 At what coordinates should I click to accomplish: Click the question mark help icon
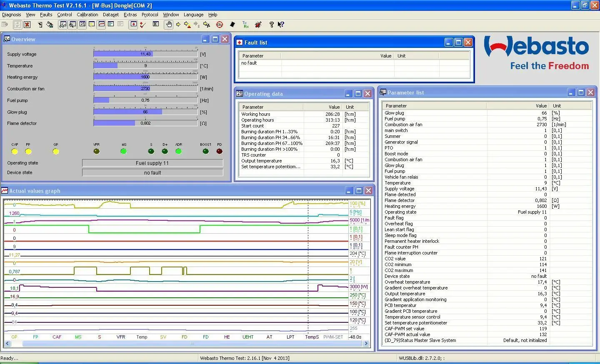click(x=271, y=25)
